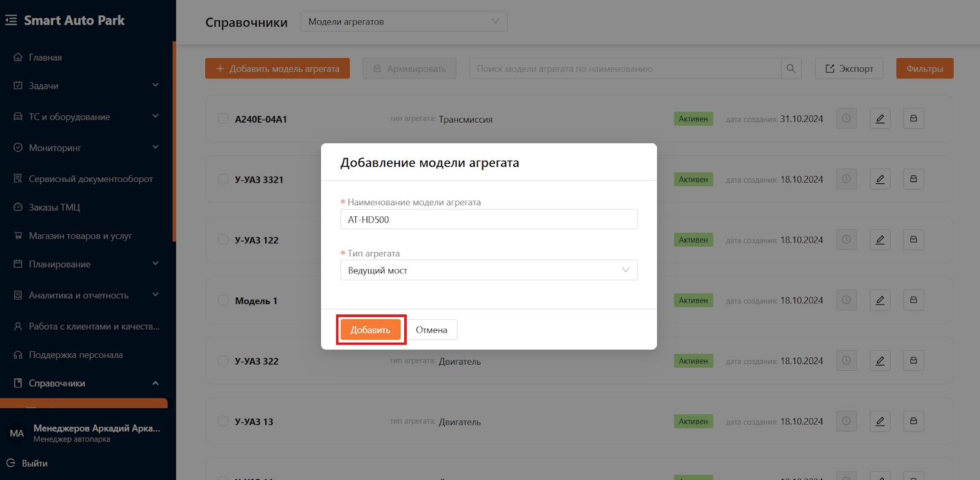Click the search magnifier icon
This screenshot has height=480, width=980.
tap(791, 69)
